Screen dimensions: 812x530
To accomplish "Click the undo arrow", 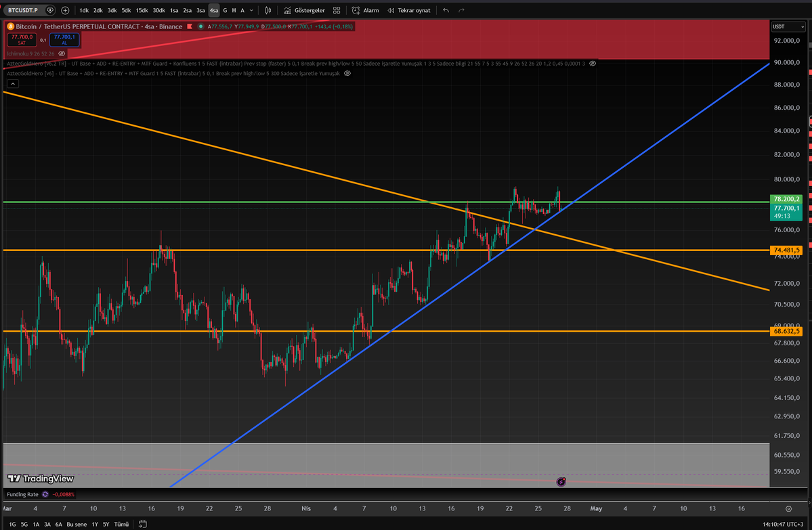I will click(446, 10).
